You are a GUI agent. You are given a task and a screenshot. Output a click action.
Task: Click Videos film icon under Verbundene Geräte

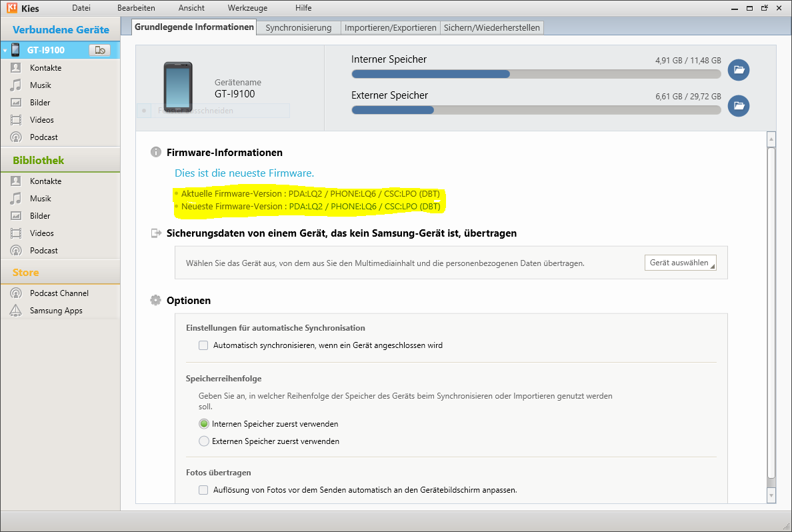[16, 120]
